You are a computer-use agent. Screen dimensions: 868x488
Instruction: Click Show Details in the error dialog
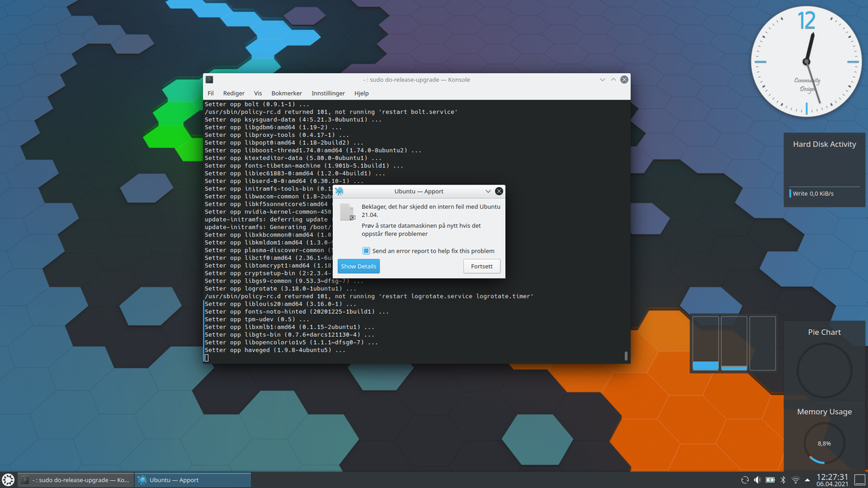tap(358, 266)
